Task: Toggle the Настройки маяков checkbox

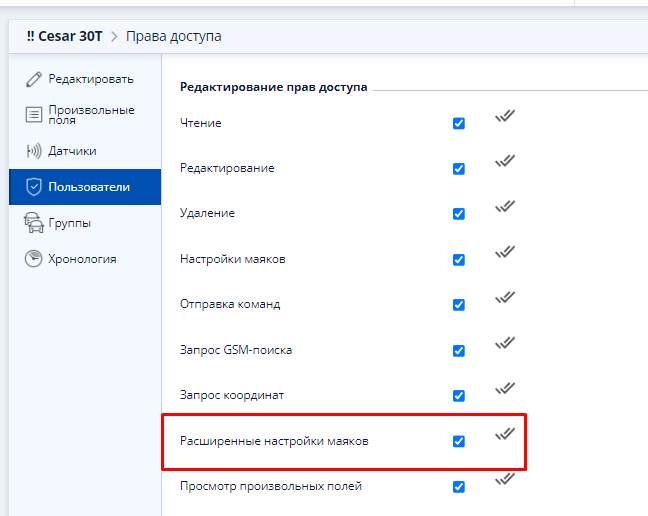Action: (x=459, y=259)
